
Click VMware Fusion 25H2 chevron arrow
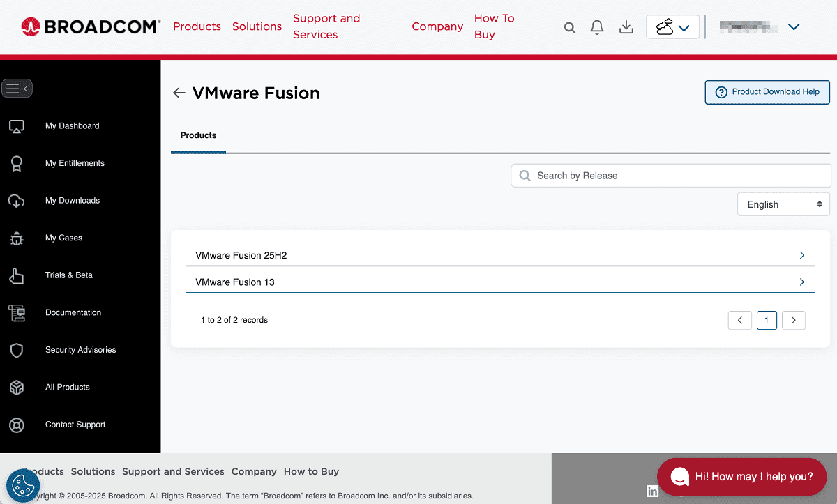pos(801,255)
